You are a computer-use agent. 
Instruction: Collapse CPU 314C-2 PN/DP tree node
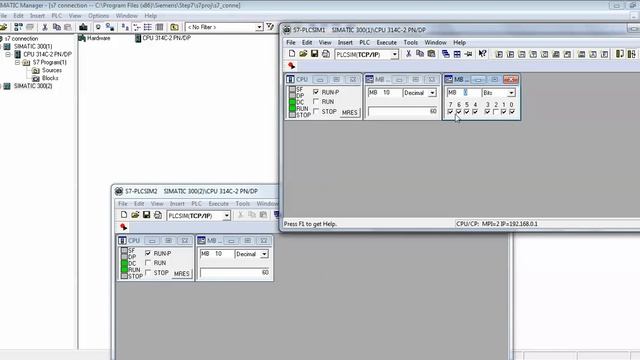(8, 54)
